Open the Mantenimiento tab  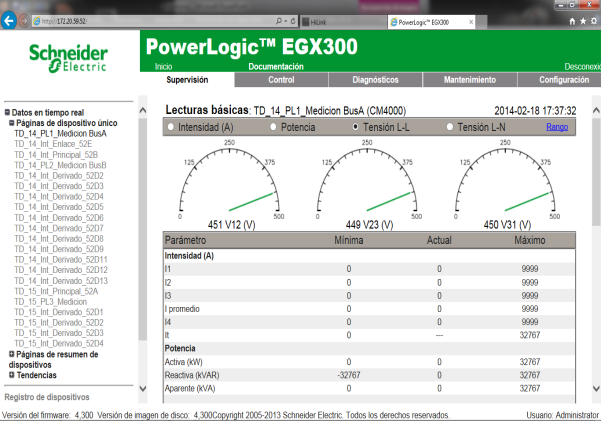point(468,79)
